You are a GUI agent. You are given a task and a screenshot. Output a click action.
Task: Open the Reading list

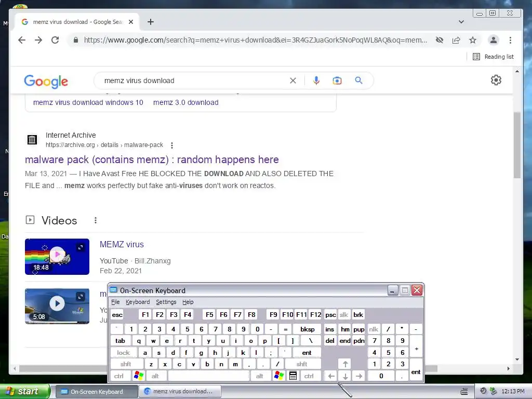click(493, 57)
